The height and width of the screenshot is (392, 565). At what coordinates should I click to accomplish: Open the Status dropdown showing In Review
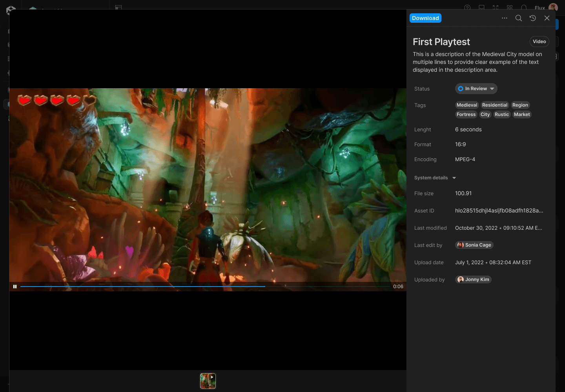point(476,88)
